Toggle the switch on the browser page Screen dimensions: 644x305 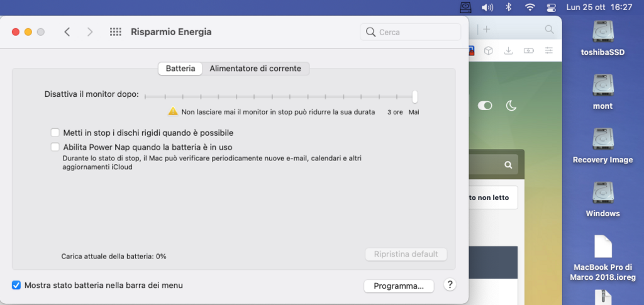point(485,106)
